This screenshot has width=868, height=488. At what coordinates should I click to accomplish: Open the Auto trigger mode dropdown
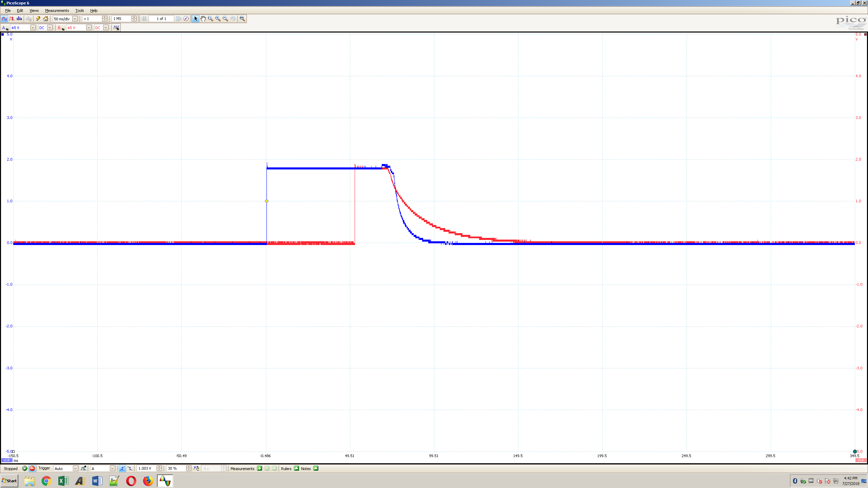point(75,468)
